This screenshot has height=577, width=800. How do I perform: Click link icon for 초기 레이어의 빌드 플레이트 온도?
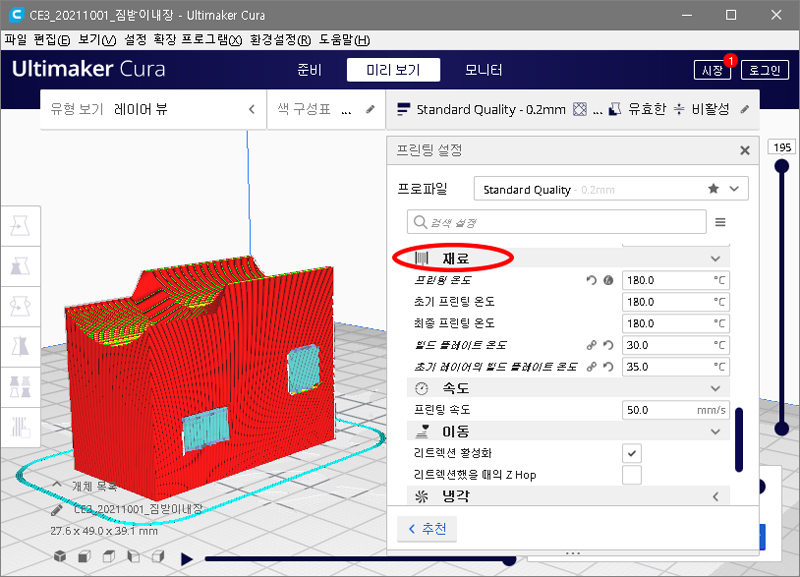point(591,367)
